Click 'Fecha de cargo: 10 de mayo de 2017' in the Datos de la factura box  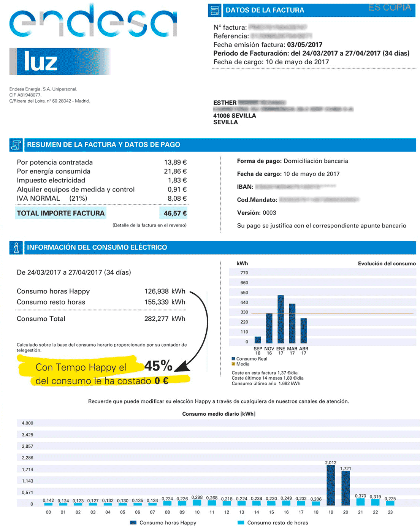tap(271, 62)
